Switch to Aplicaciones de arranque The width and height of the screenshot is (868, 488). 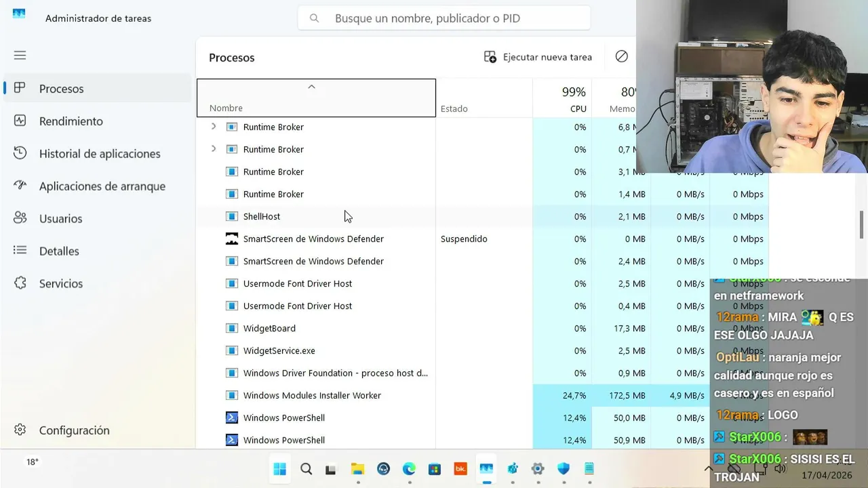pos(98,186)
